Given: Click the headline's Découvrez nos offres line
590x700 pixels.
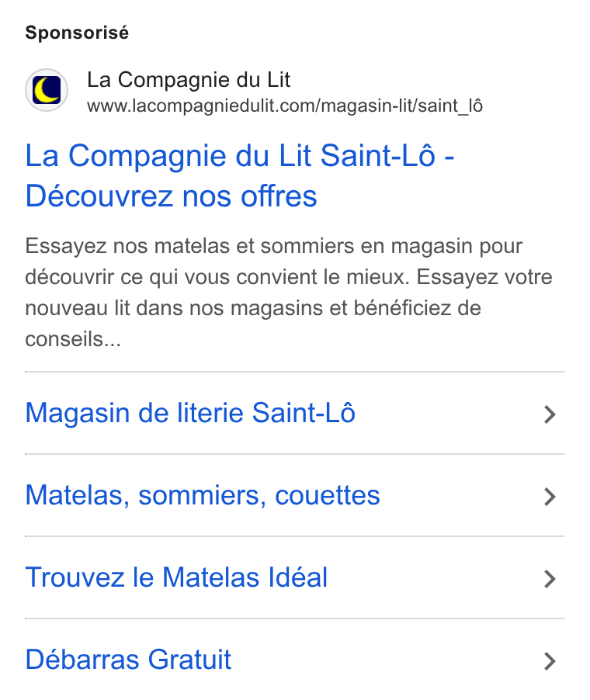Looking at the screenshot, I should click(171, 196).
